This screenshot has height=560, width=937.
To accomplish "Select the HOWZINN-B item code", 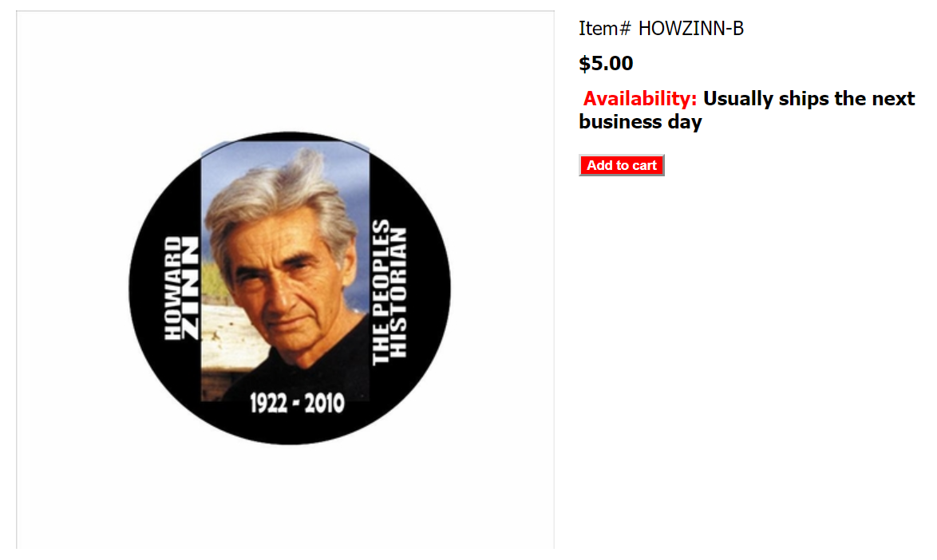I will pyautogui.click(x=691, y=28).
